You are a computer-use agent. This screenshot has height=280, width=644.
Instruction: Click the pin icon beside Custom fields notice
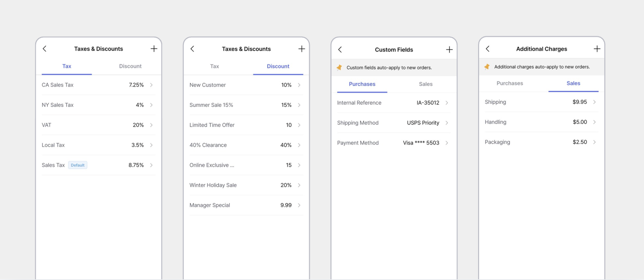click(x=339, y=67)
